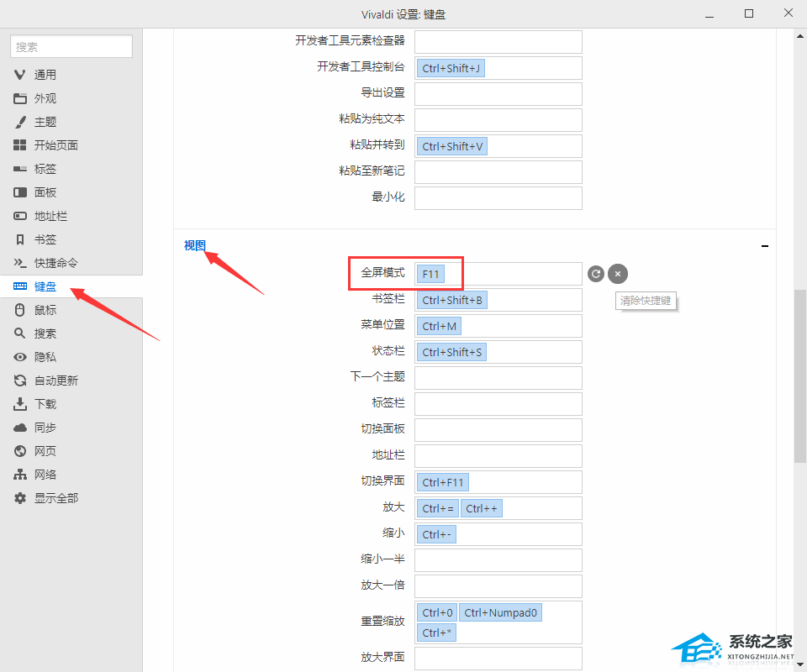Open the 面板 panel icon

click(20, 192)
